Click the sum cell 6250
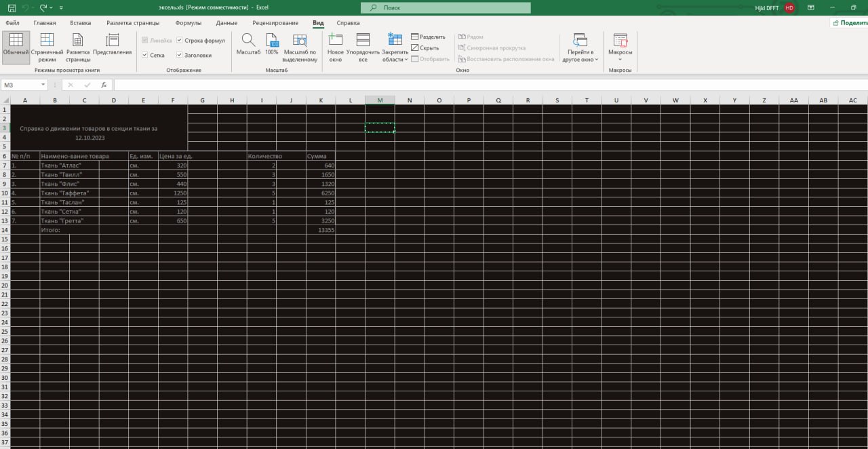This screenshot has height=449, width=868. click(321, 193)
